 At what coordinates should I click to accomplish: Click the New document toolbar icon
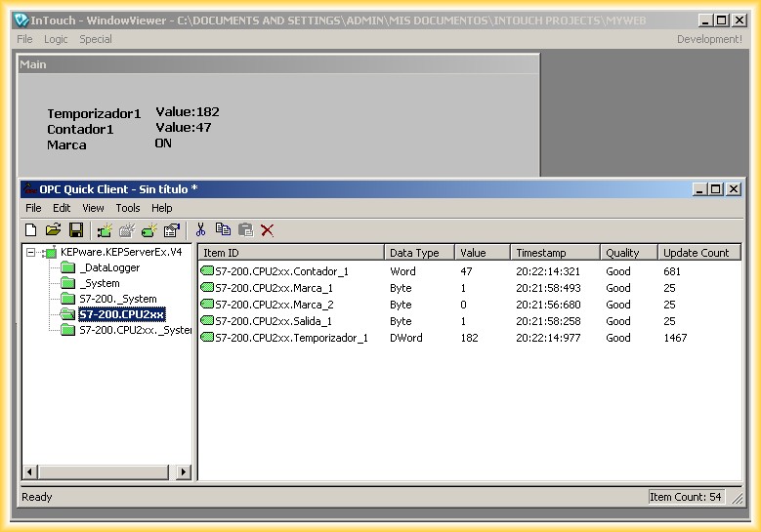31,230
